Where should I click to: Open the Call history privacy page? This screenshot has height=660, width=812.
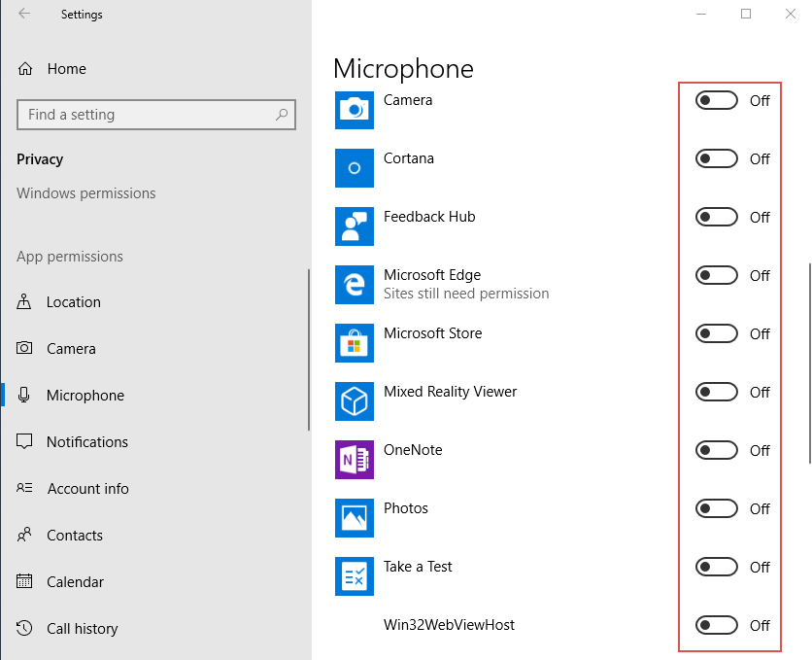tap(155, 628)
